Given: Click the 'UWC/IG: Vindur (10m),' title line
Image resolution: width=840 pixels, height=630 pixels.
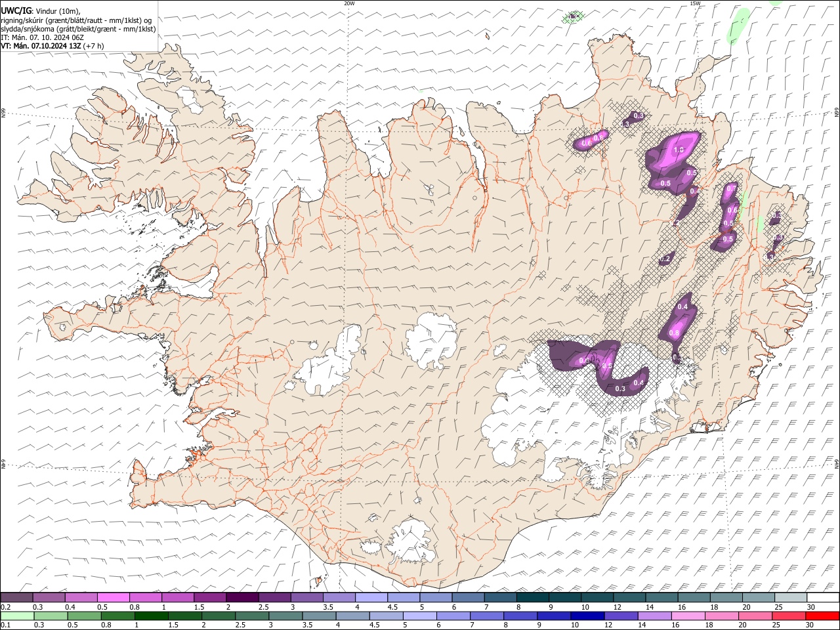Looking at the screenshot, I should (x=41, y=11).
